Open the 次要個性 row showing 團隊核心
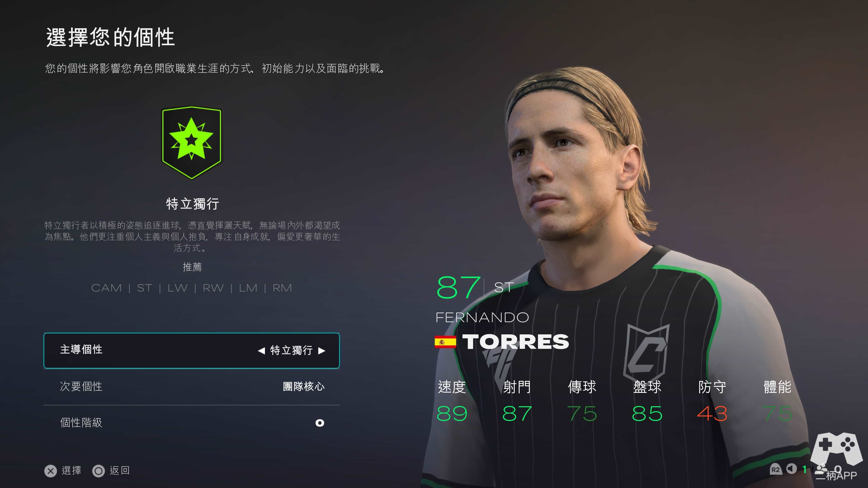The height and width of the screenshot is (488, 868). pyautogui.click(x=191, y=387)
